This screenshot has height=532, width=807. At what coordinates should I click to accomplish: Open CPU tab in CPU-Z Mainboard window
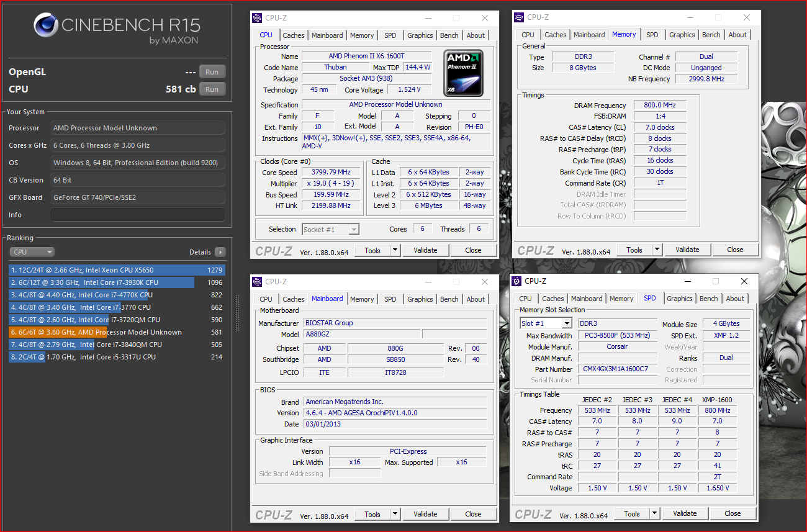(266, 299)
